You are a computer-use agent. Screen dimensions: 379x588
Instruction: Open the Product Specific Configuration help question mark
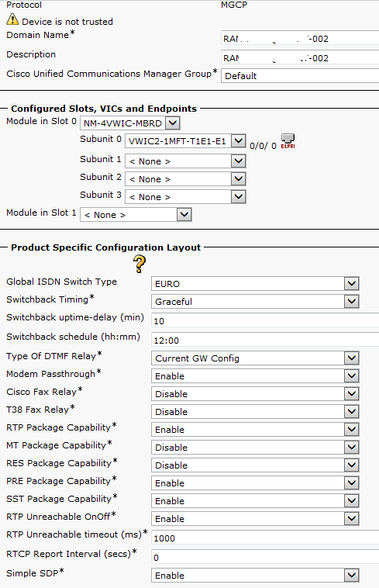point(140,264)
